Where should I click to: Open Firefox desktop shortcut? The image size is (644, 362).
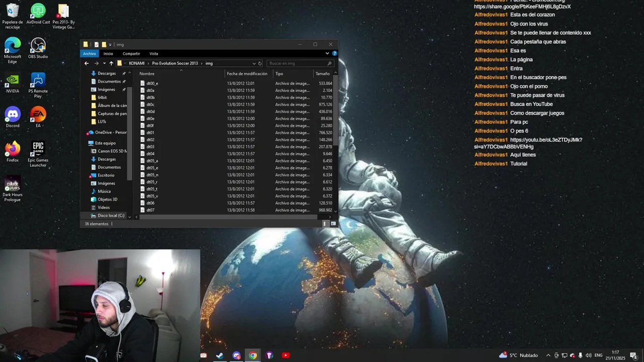point(13,152)
